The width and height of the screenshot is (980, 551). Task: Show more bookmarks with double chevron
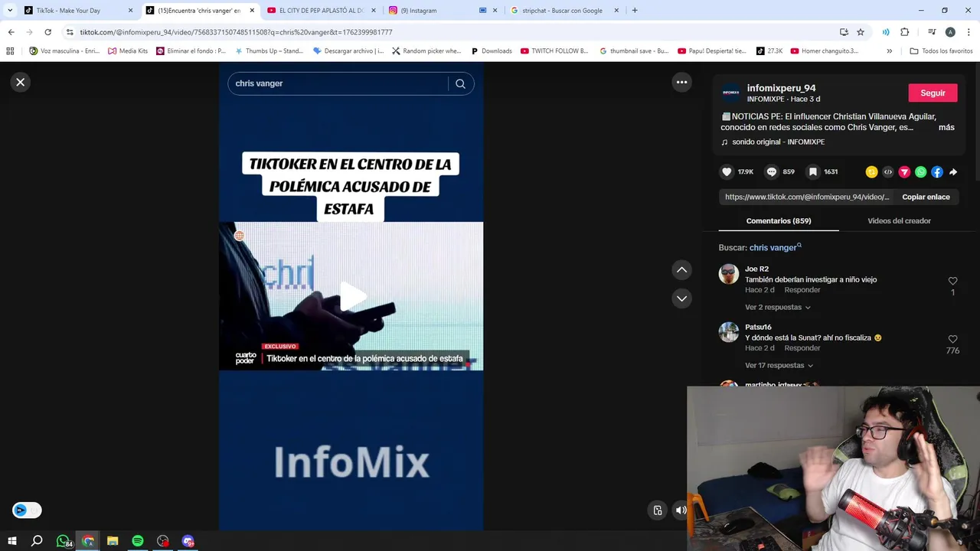[889, 51]
